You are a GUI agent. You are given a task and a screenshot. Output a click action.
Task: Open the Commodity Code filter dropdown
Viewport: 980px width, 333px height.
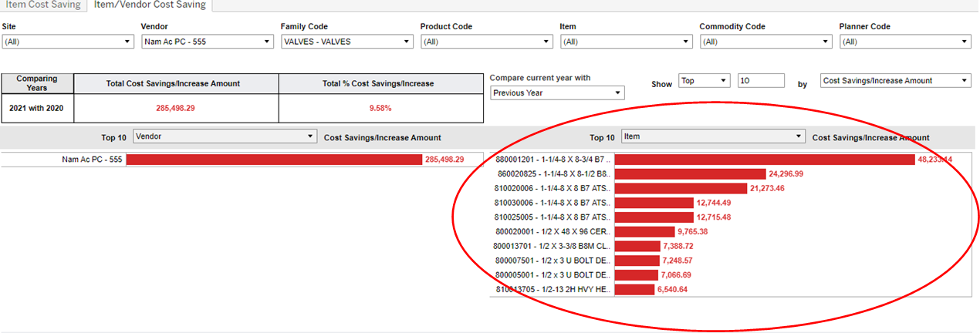tap(766, 42)
